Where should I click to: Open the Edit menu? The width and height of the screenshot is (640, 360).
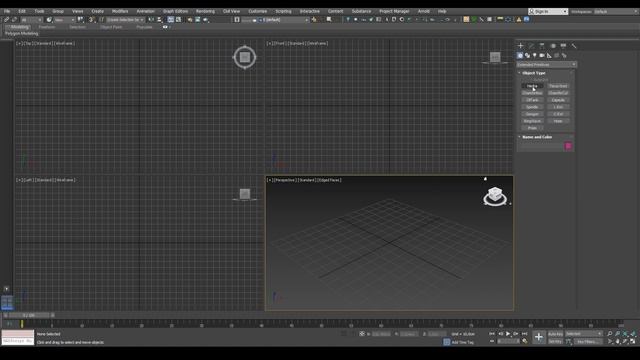(22, 11)
